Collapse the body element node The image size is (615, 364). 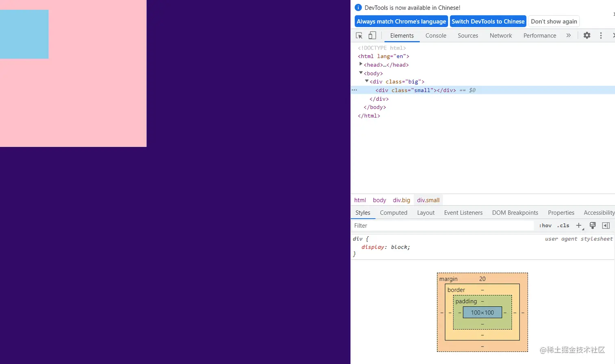pos(361,73)
